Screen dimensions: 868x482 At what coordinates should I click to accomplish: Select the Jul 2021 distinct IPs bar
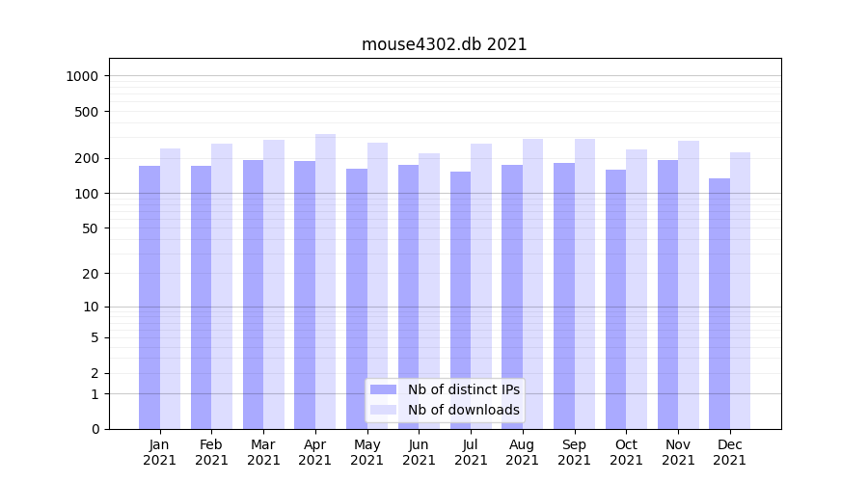[x=460, y=300]
